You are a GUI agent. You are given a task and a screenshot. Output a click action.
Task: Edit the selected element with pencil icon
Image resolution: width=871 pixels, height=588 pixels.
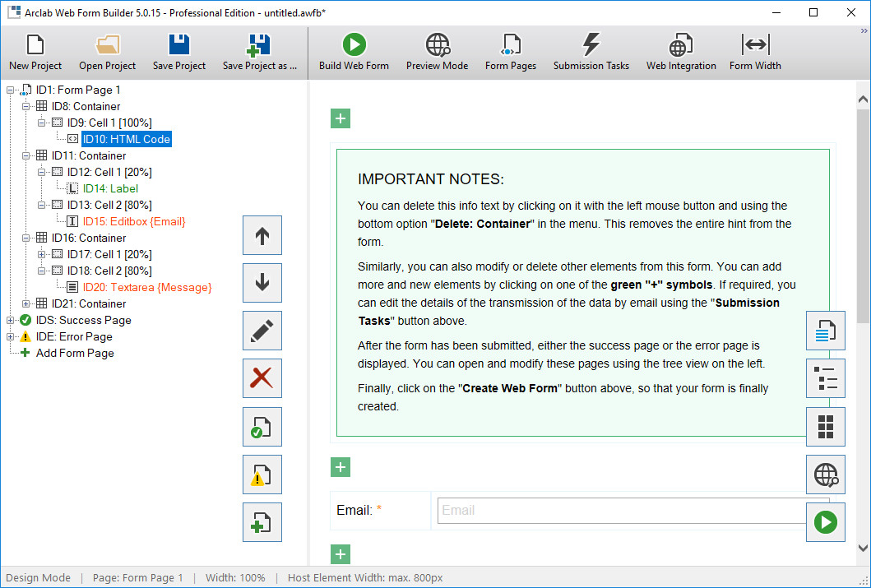coord(262,331)
